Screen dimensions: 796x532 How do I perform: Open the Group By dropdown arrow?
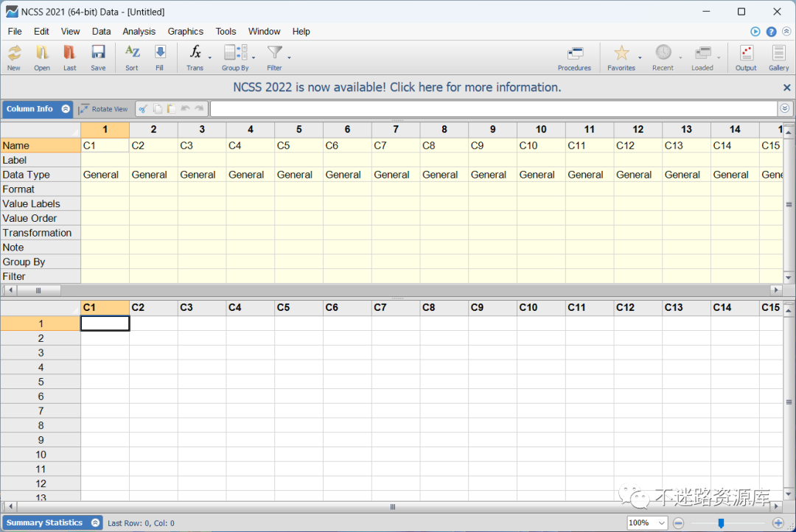(x=254, y=58)
